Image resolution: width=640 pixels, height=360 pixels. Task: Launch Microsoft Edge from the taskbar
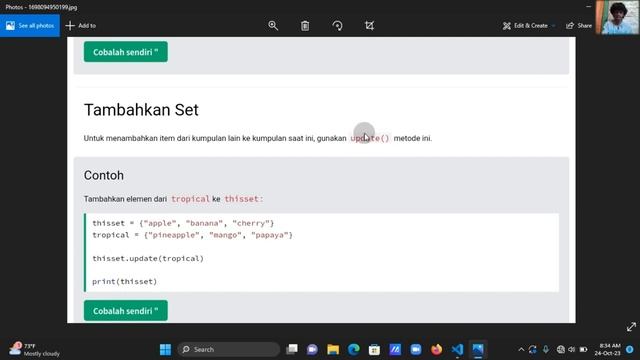(x=354, y=349)
